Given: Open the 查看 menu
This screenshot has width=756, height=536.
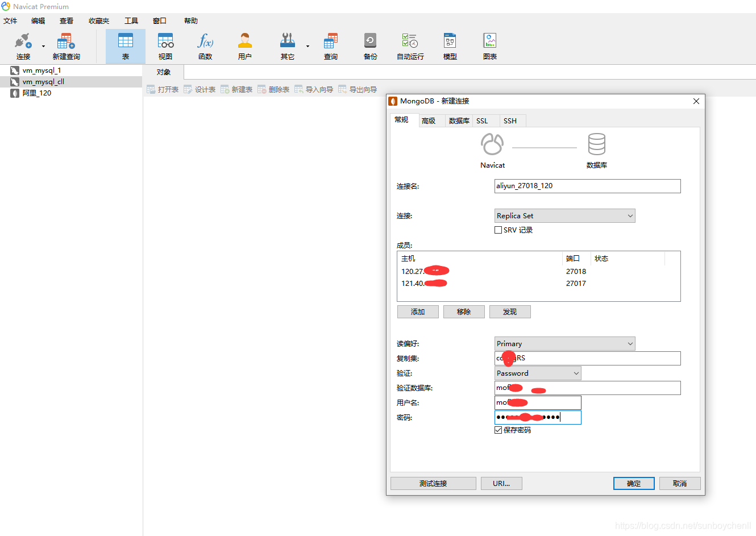Looking at the screenshot, I should click(67, 21).
